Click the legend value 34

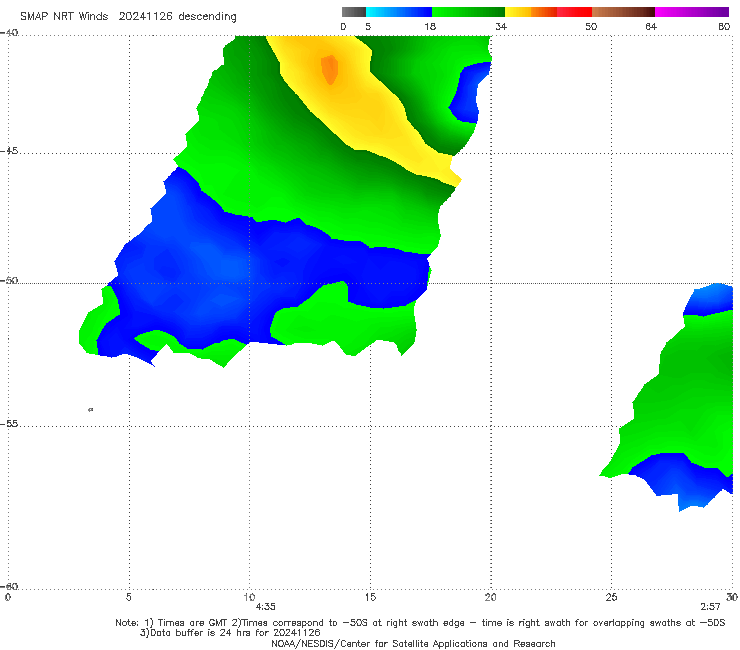pyautogui.click(x=501, y=26)
